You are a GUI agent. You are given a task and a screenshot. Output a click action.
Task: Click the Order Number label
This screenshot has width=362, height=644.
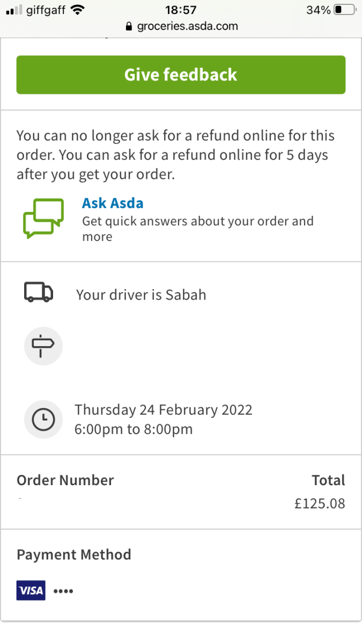click(x=65, y=480)
